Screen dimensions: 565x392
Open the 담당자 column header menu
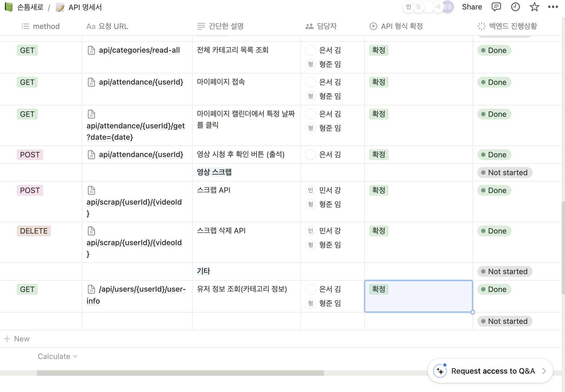click(327, 26)
